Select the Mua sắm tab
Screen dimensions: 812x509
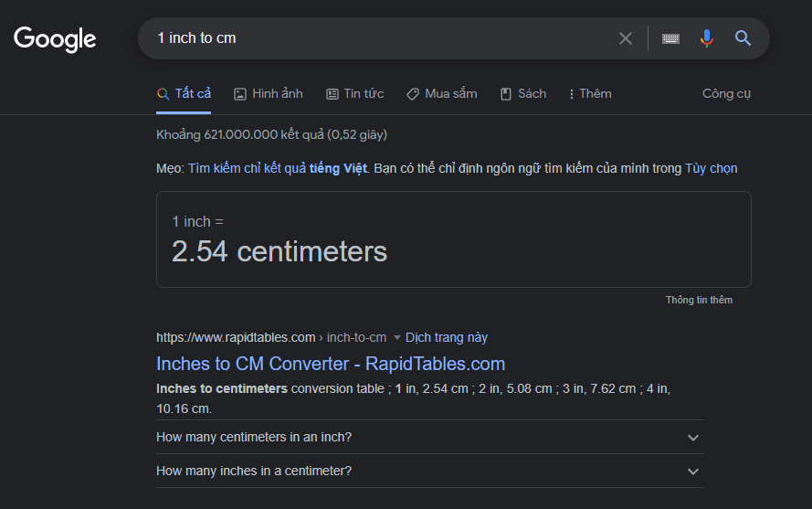pyautogui.click(x=441, y=94)
